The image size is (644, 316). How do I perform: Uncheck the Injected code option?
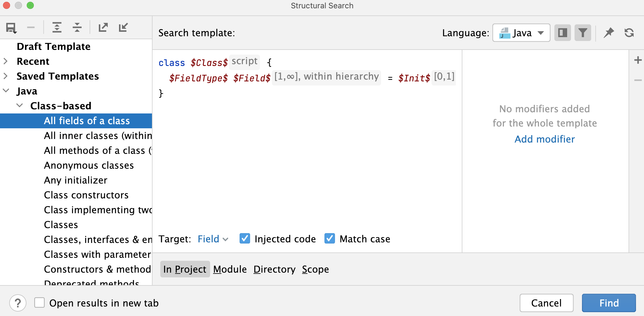coord(245,238)
